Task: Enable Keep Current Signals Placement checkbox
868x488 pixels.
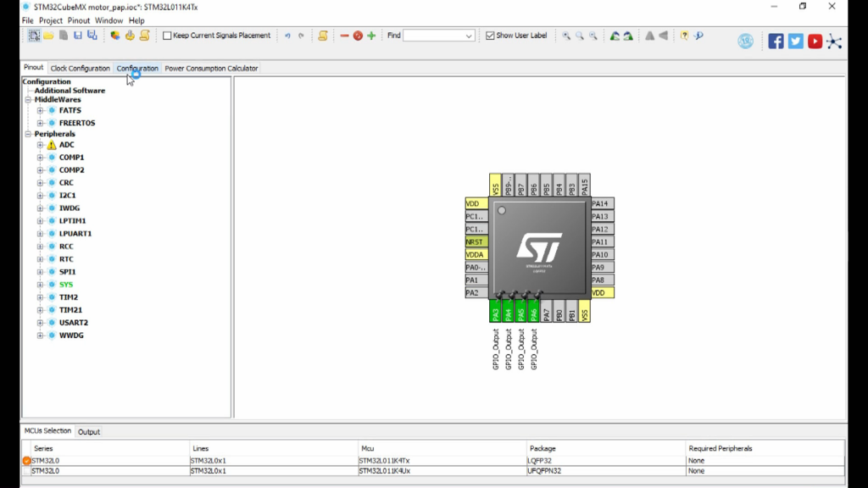Action: point(167,36)
